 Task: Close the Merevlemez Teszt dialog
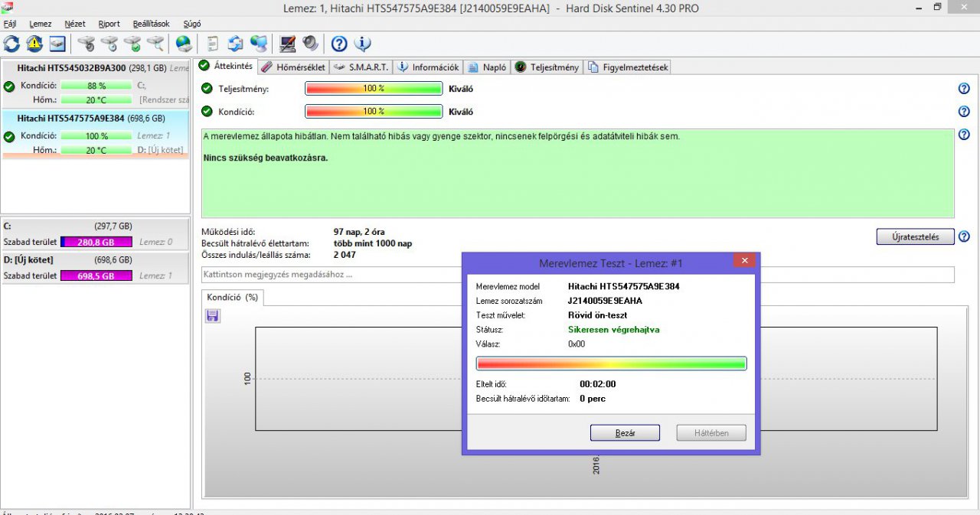744,261
